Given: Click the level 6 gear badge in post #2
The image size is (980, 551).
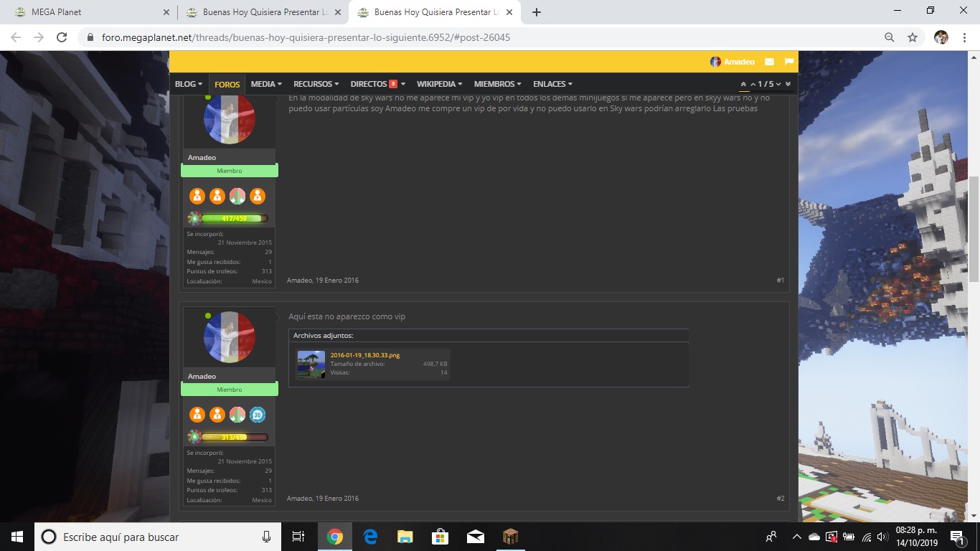Looking at the screenshot, I should (x=194, y=436).
